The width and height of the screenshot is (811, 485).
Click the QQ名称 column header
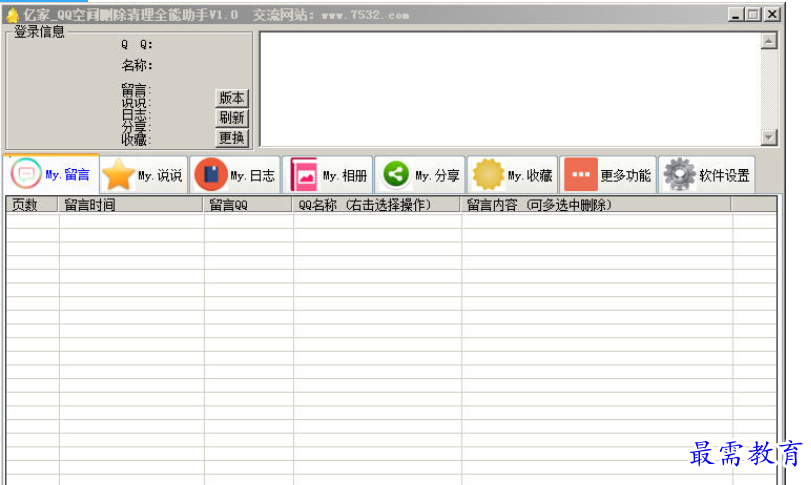377,205
